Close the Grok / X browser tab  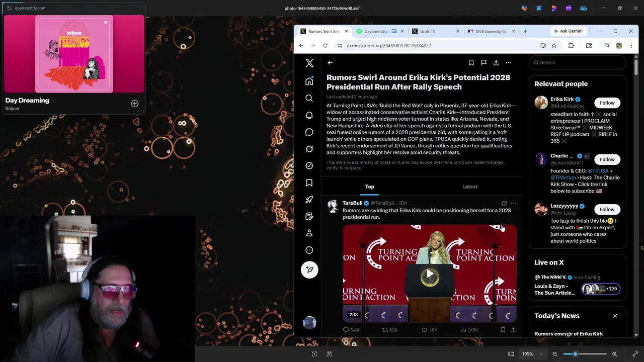[457, 31]
